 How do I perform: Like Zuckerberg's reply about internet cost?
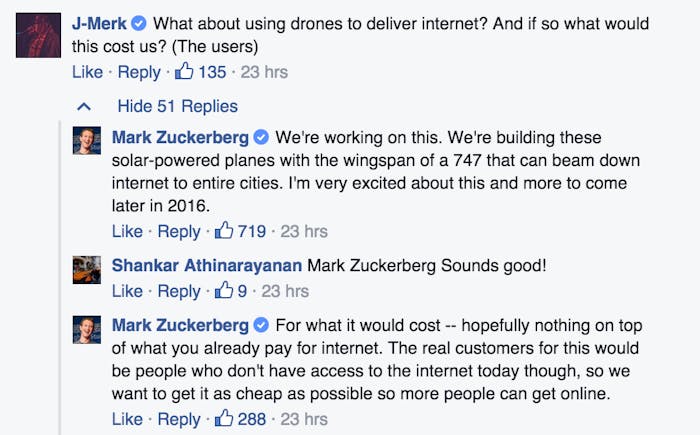pyautogui.click(x=127, y=419)
